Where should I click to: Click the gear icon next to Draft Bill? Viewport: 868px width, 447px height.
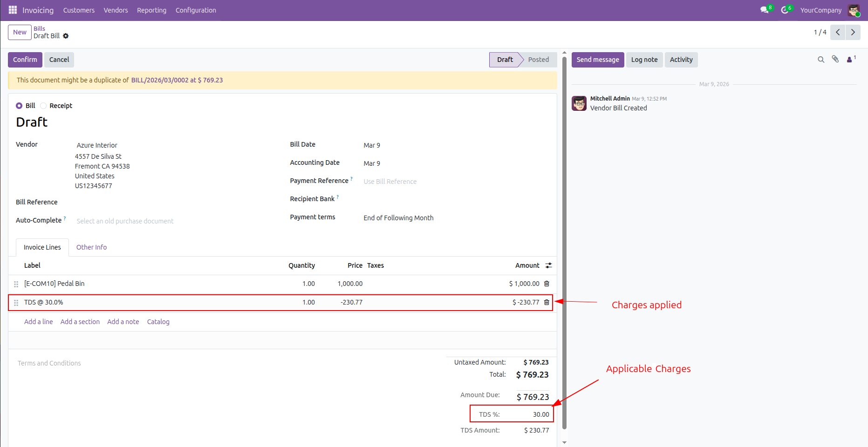[66, 36]
